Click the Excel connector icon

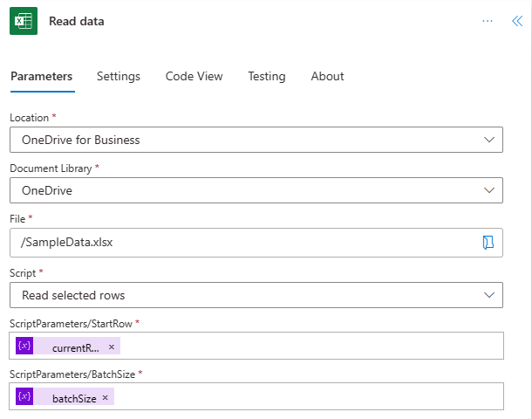[24, 21]
